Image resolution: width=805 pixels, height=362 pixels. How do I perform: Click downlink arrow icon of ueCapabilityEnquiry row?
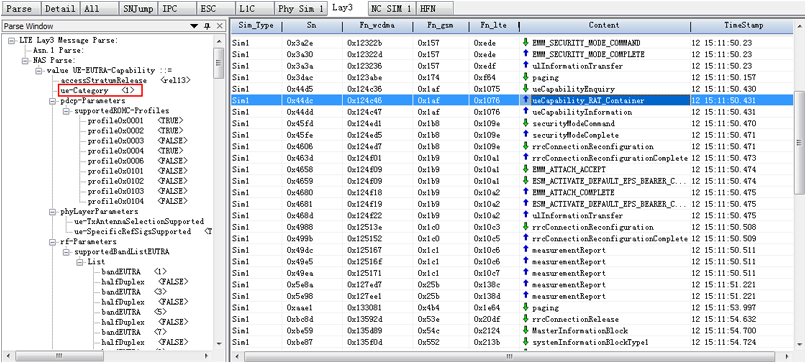point(525,89)
